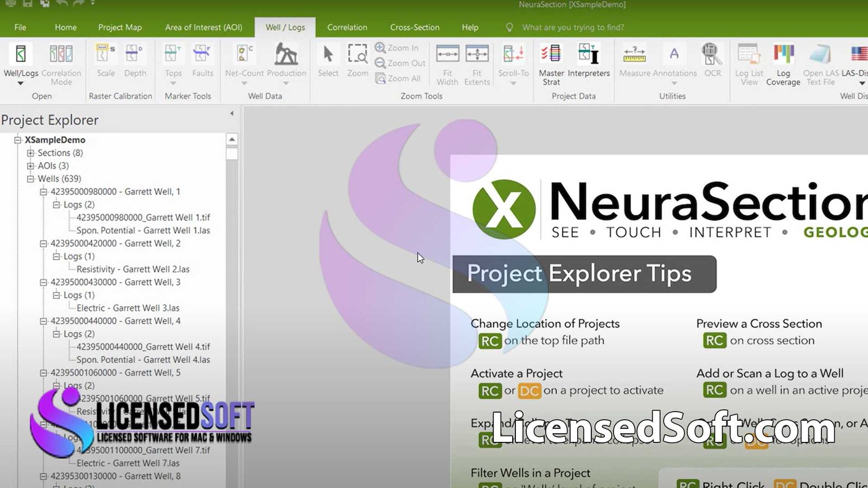Image resolution: width=868 pixels, height=488 pixels.
Task: Open the Interpreters list
Action: [x=589, y=61]
